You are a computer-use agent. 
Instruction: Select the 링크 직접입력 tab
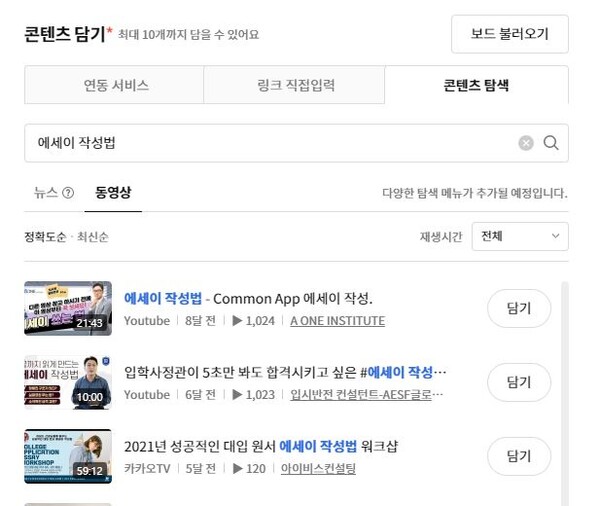[x=295, y=85]
